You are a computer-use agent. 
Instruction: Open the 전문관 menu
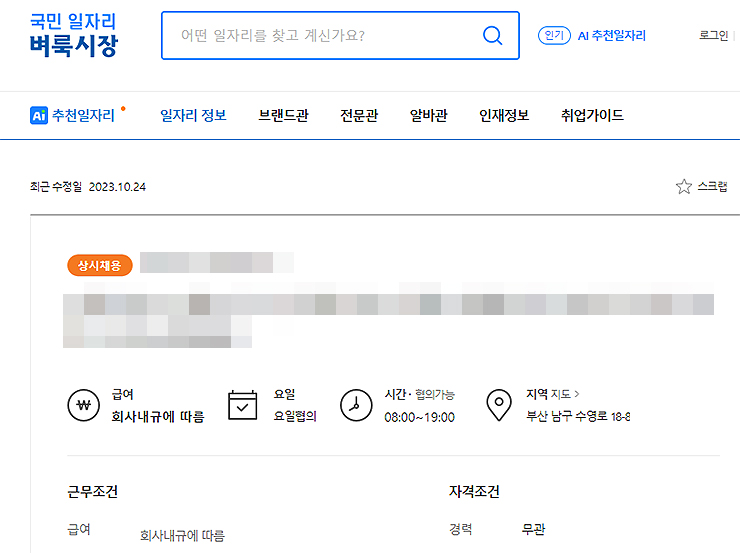tap(359, 115)
